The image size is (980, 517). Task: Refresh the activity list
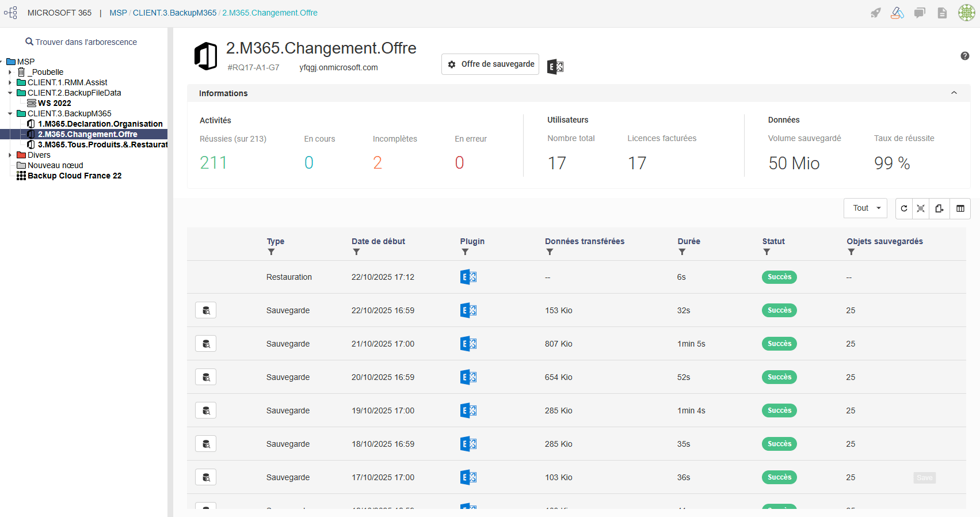pos(904,208)
